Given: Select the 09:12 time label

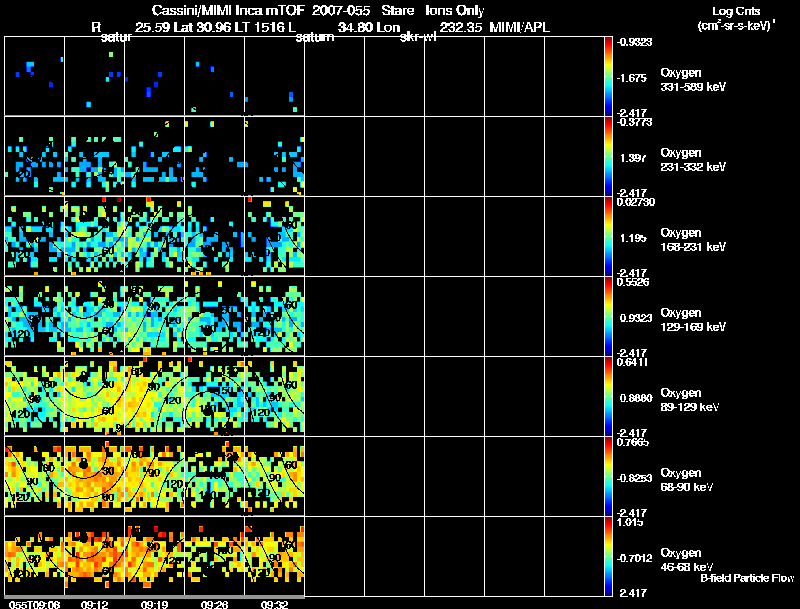Looking at the screenshot, I should click(94, 604).
